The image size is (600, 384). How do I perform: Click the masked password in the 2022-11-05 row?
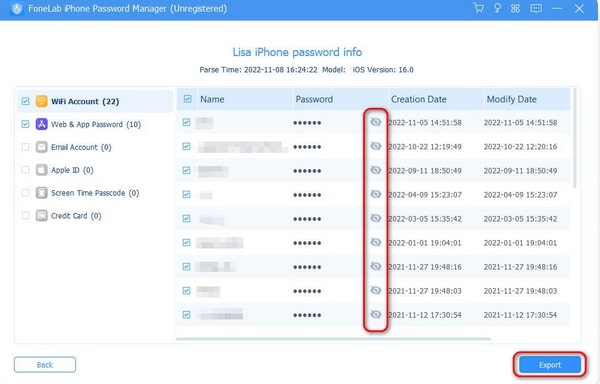(307, 123)
